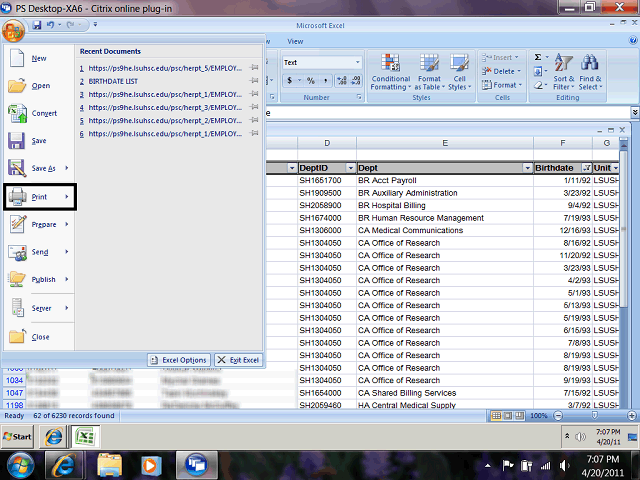The height and width of the screenshot is (480, 640).
Task: Expand the Save As submenu arrow
Action: [67, 168]
